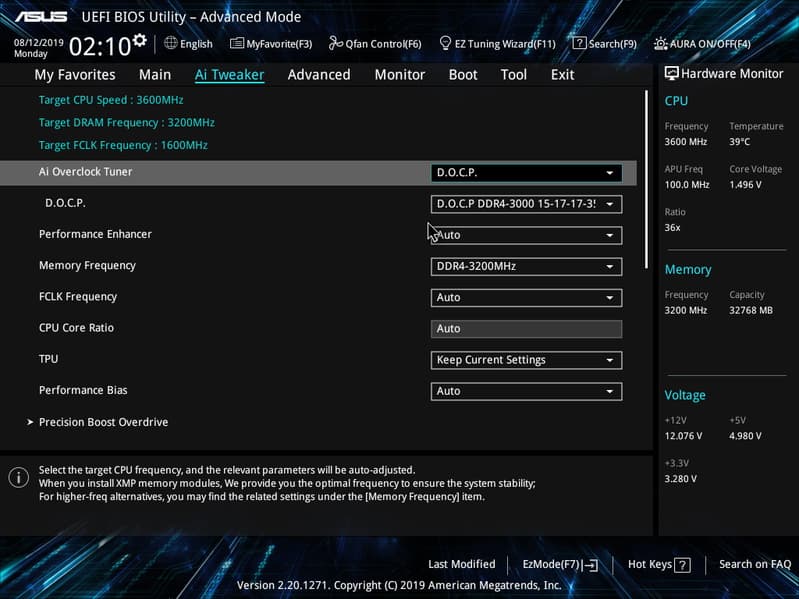Click the Qfan Control fan icon

click(335, 43)
